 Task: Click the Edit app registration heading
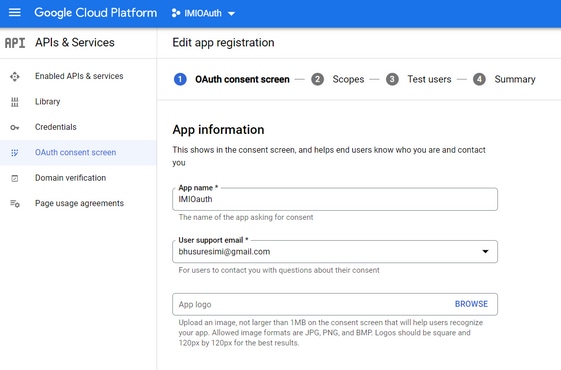[x=223, y=43]
